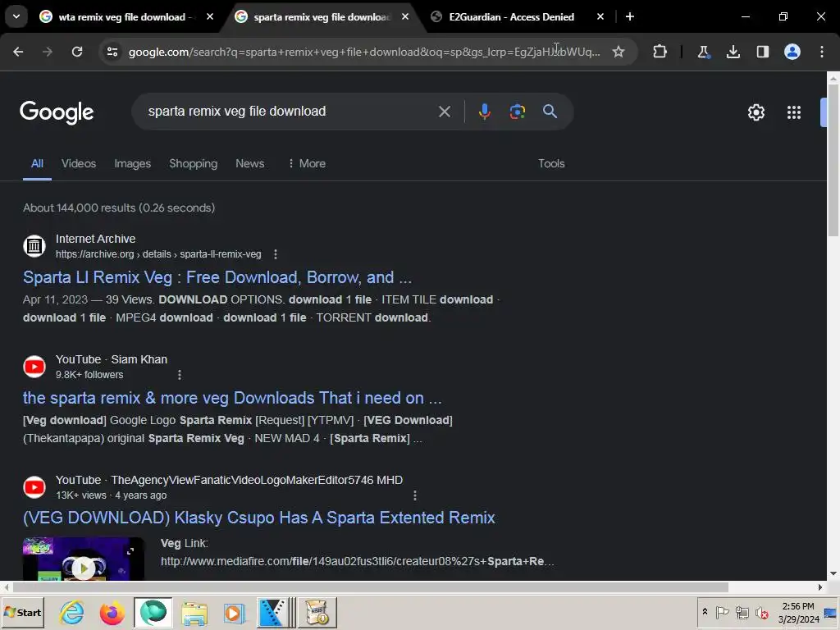Open the file explorer taskbar icon
Viewport: 840px width, 630px height.
coord(194,612)
